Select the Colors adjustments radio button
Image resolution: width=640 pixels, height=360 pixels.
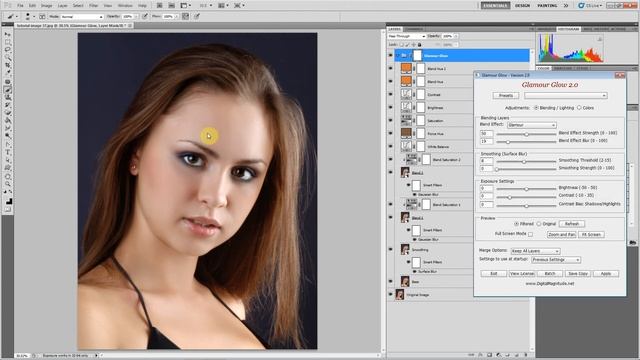[579, 108]
